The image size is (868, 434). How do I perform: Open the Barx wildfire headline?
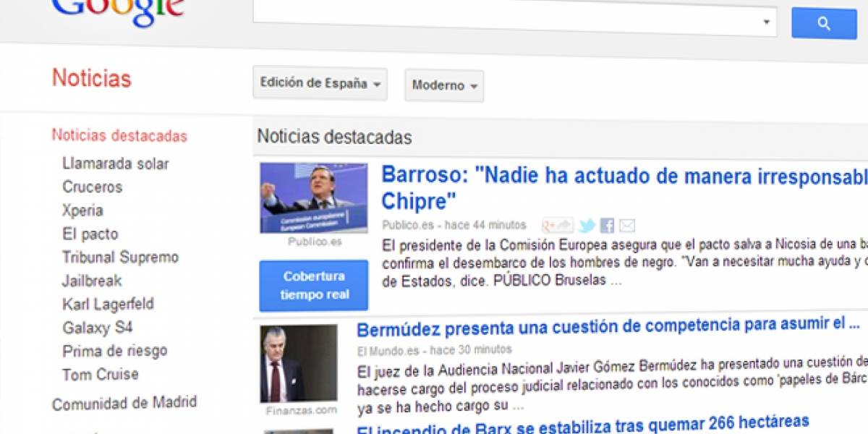tap(583, 424)
